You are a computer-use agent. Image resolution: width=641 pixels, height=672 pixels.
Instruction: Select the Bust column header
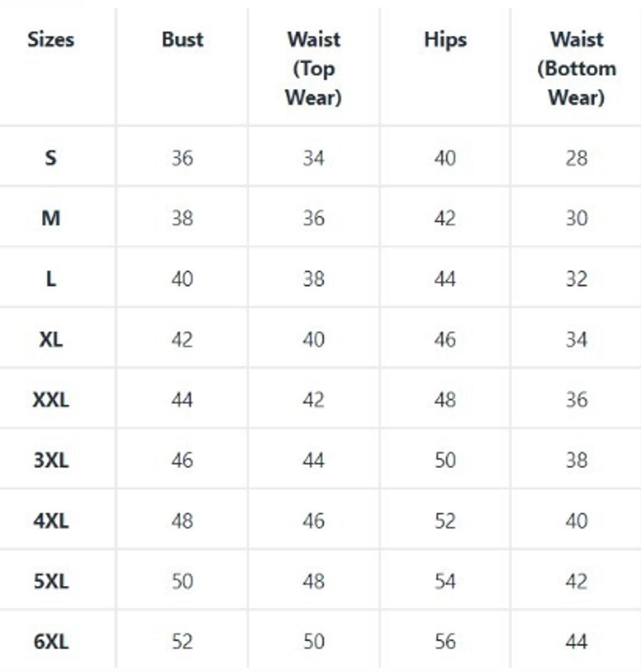[x=182, y=39]
